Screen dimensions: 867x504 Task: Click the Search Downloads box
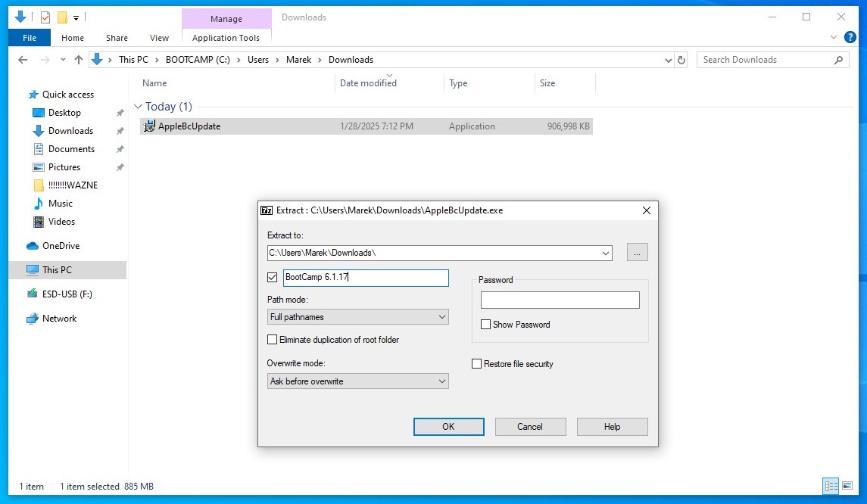click(x=773, y=60)
